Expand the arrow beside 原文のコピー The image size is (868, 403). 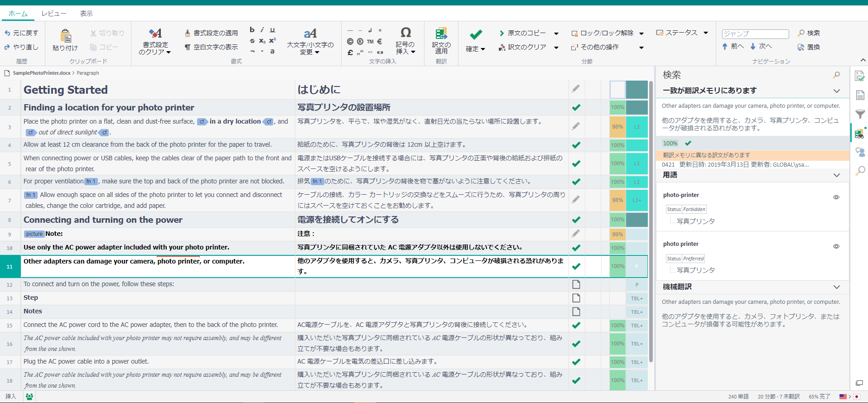[x=556, y=34]
